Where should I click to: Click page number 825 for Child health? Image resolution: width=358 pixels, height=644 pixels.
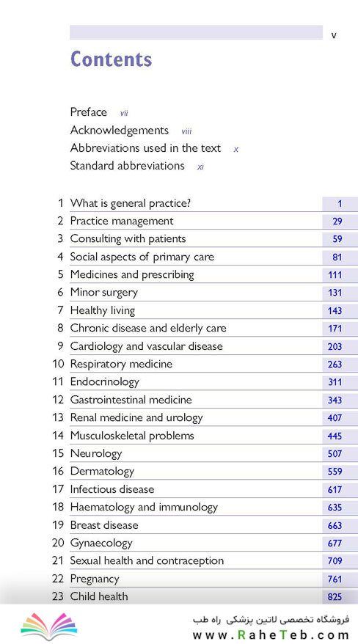pos(335,597)
